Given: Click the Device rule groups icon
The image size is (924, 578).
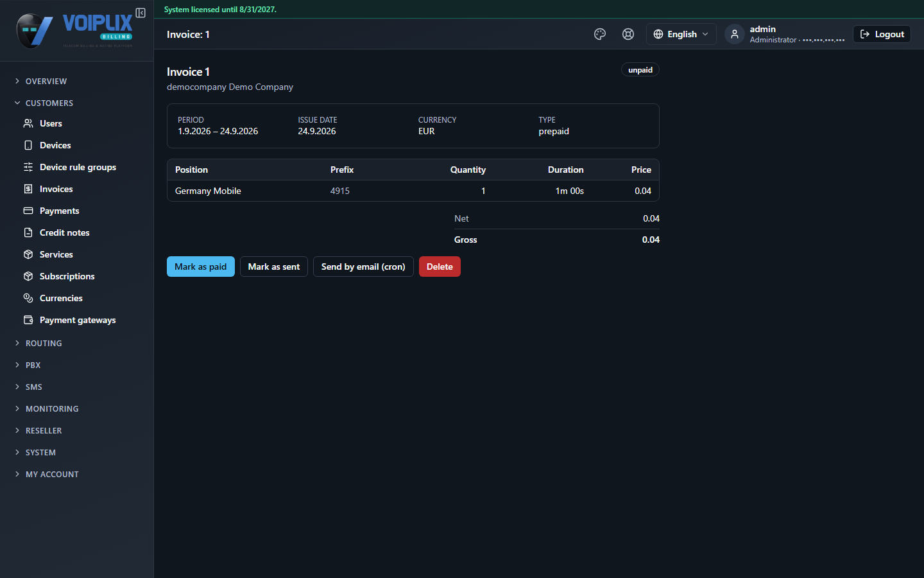Looking at the screenshot, I should tap(28, 167).
